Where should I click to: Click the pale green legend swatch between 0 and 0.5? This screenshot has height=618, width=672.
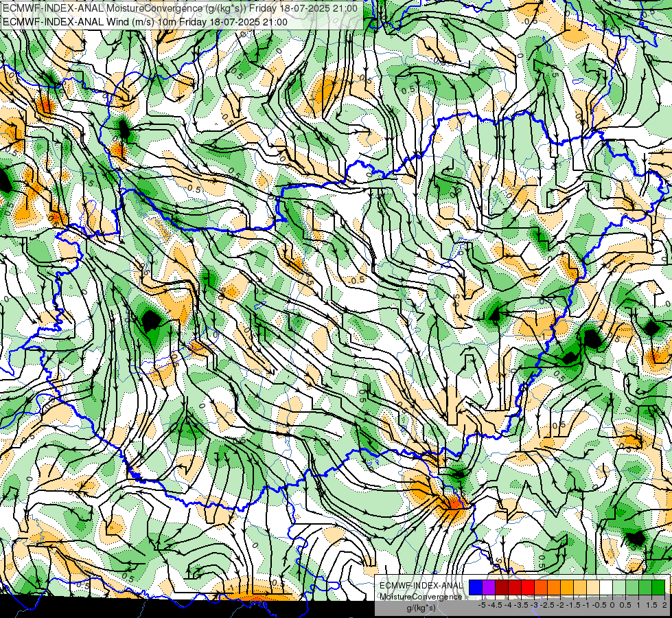tap(619, 588)
